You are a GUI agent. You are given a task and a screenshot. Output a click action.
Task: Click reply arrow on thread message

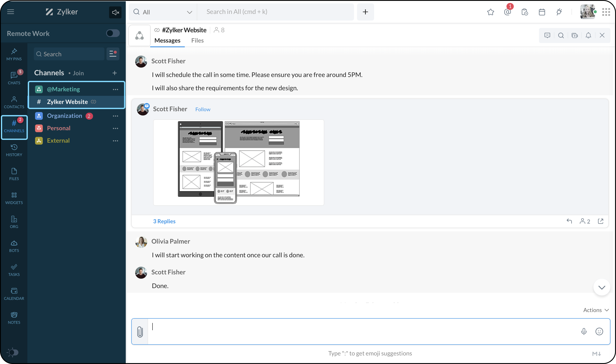[569, 221]
